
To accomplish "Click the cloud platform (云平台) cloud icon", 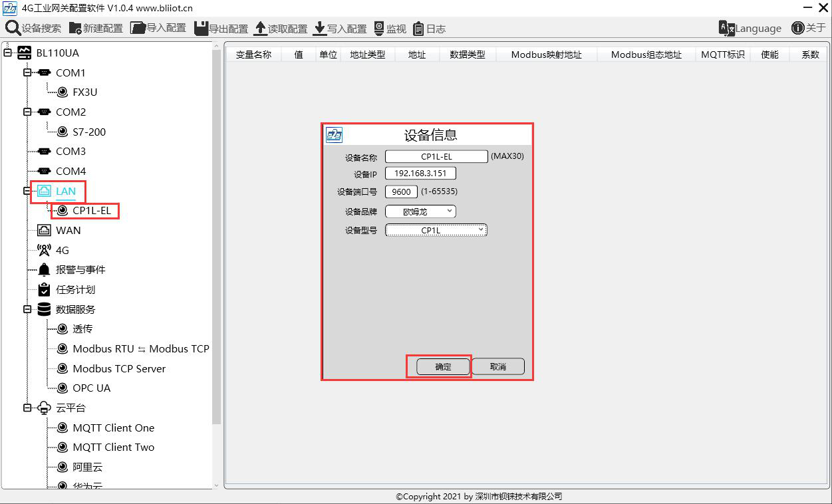I will (x=44, y=408).
